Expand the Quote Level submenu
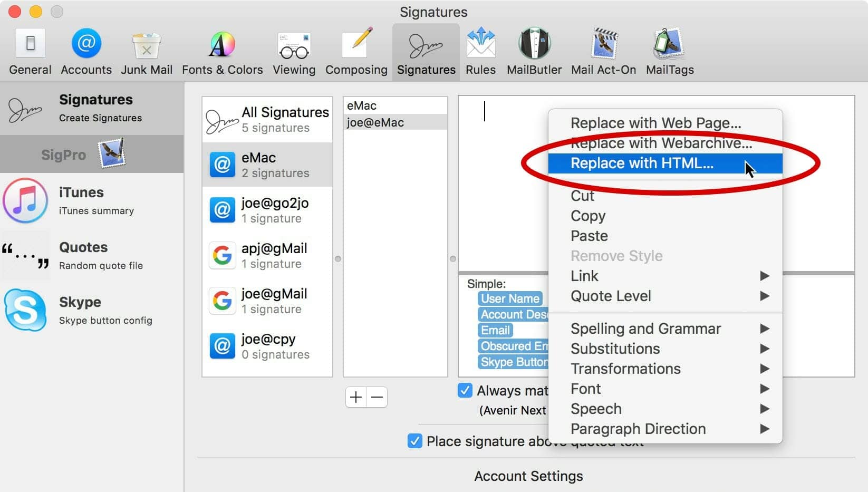 pyautogui.click(x=665, y=296)
